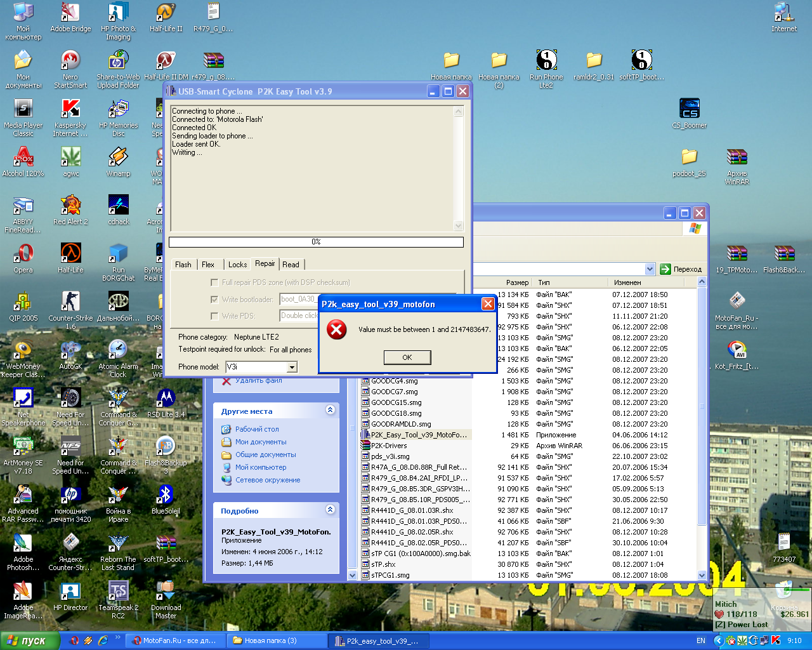Switch to the Flex tab
Screen dimensions: 812x650
[x=208, y=265]
